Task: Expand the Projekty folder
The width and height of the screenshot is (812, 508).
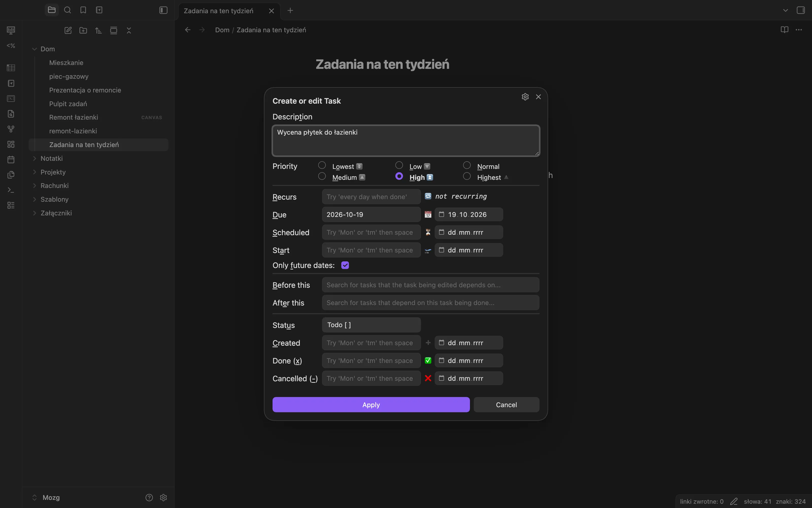Action: pos(34,172)
